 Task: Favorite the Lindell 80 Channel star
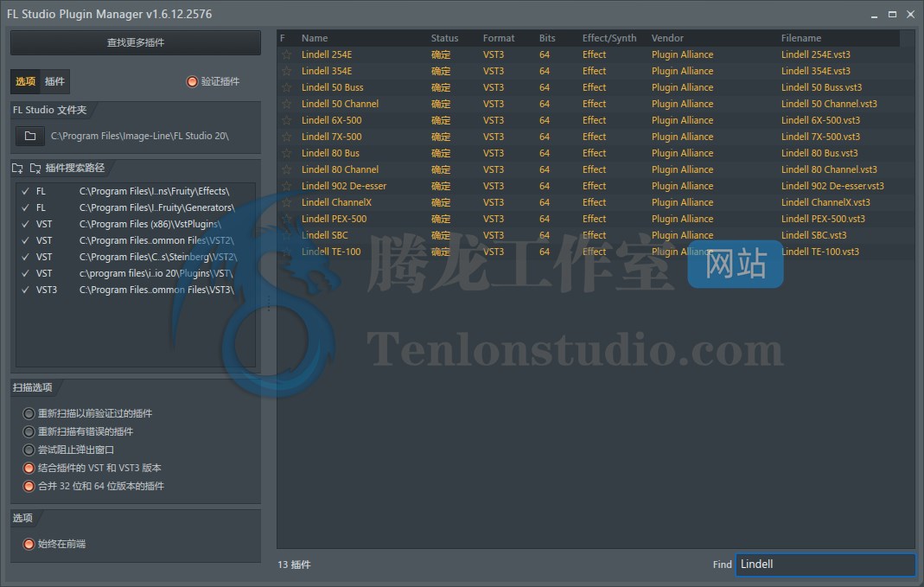pos(287,169)
